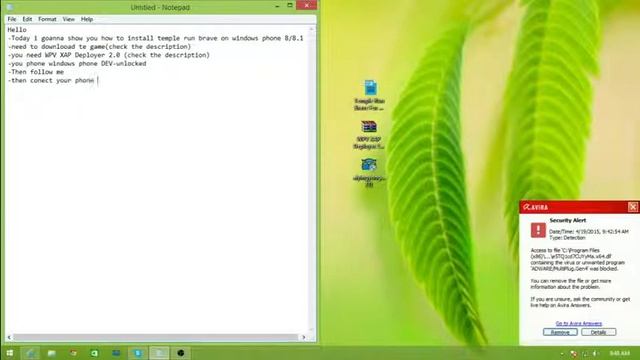The image size is (640, 360).
Task: Open the taskbar clock
Action: pyautogui.click(x=619, y=353)
